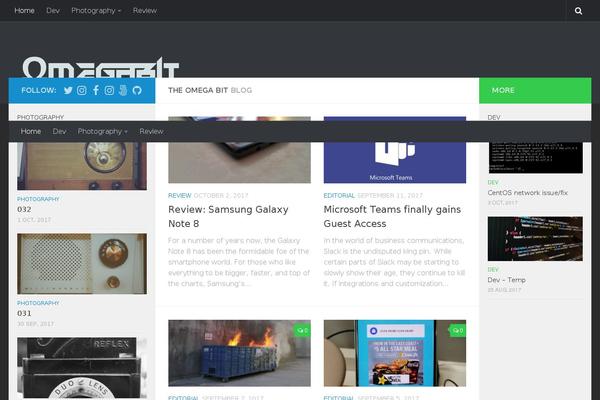Open the burning dumpster thumbnail
The image size is (600, 400).
pos(240,353)
